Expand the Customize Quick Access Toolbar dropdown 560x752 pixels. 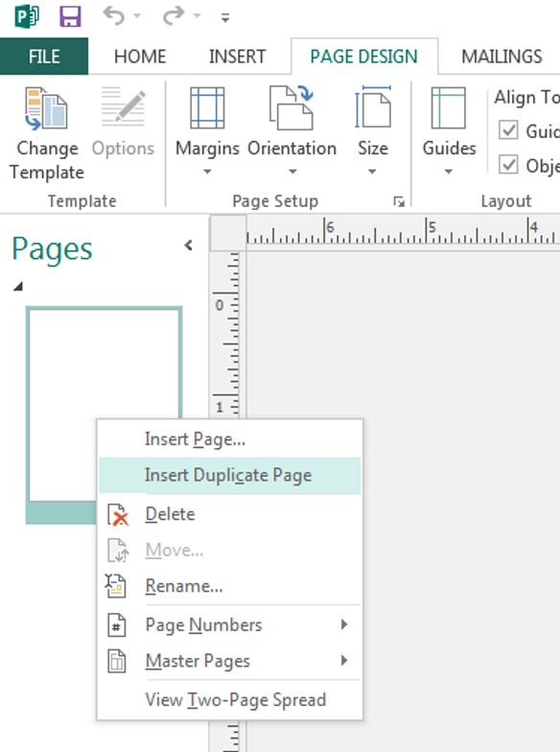coord(224,18)
